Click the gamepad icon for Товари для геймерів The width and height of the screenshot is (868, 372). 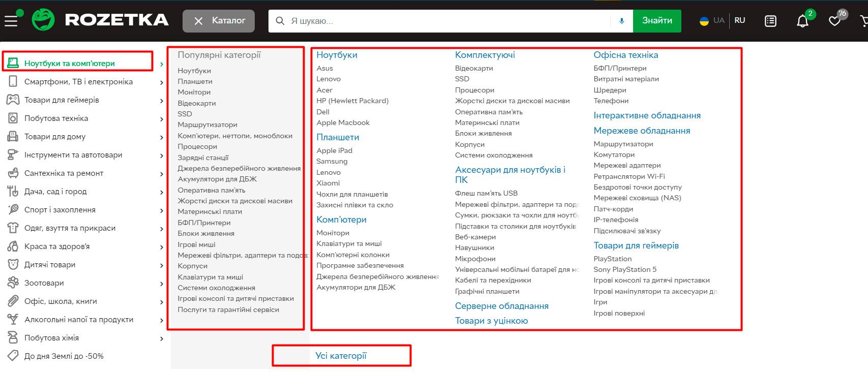pos(13,100)
